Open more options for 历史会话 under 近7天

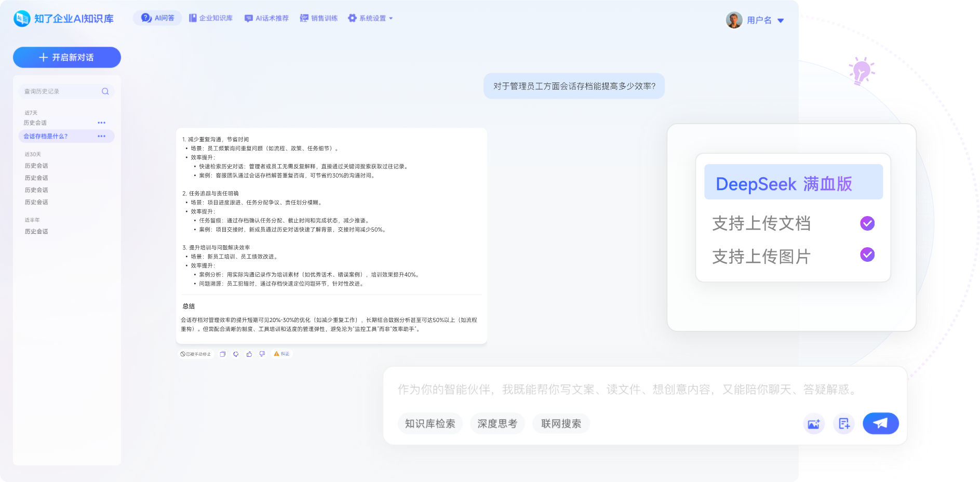click(x=102, y=123)
